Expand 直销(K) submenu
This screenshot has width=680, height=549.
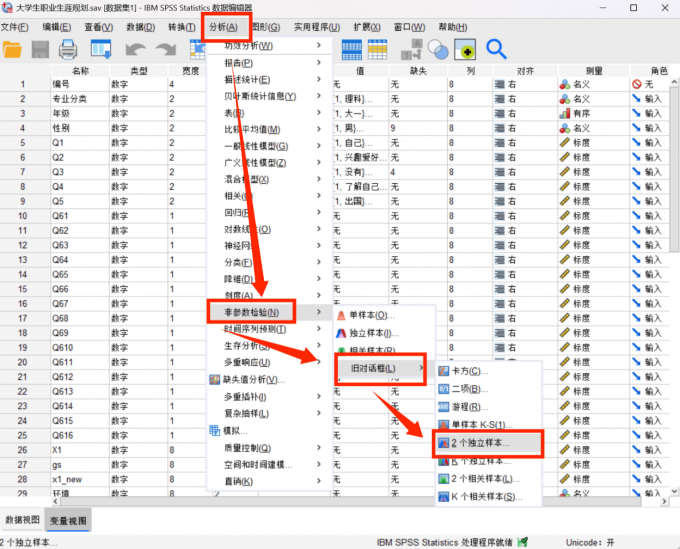[269, 481]
